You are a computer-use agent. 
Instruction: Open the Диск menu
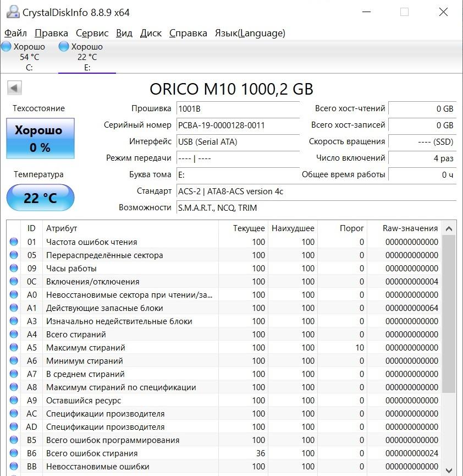[x=151, y=33]
